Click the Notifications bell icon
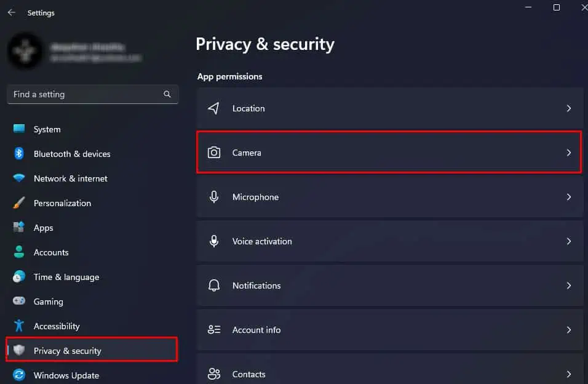 click(213, 286)
